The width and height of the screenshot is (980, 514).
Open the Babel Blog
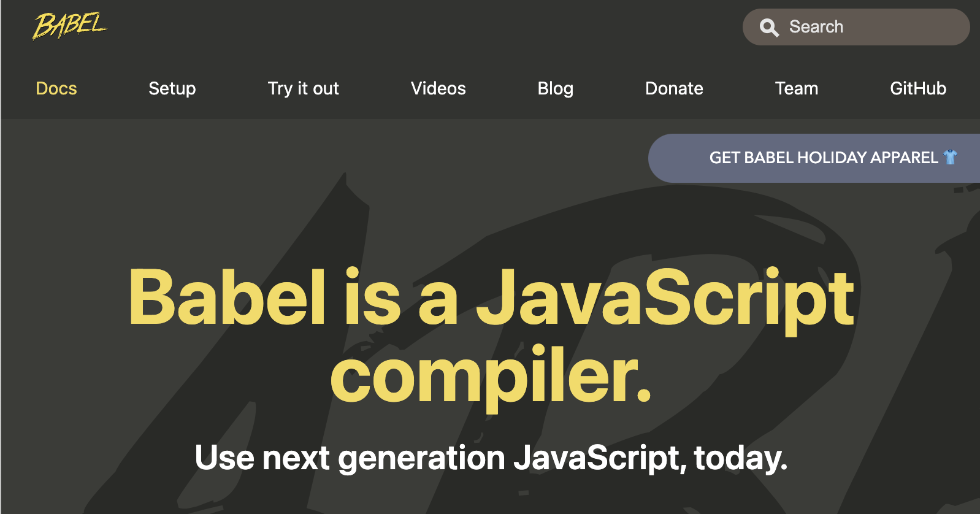(x=555, y=89)
